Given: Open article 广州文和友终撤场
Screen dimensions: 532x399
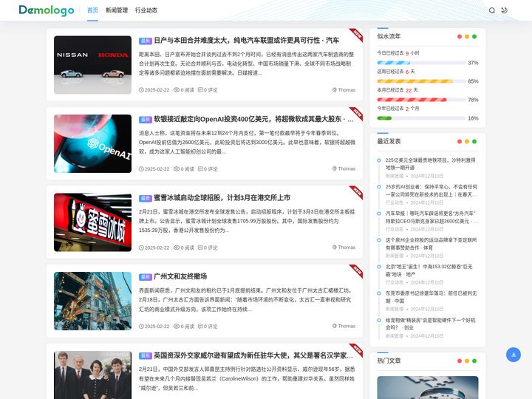Looking at the screenshot, I should (x=180, y=276).
